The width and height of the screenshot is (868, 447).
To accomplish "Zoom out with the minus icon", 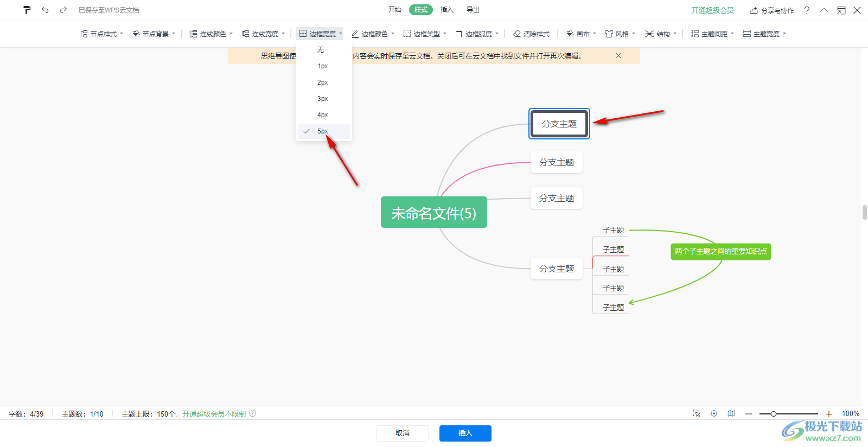I will coord(749,414).
